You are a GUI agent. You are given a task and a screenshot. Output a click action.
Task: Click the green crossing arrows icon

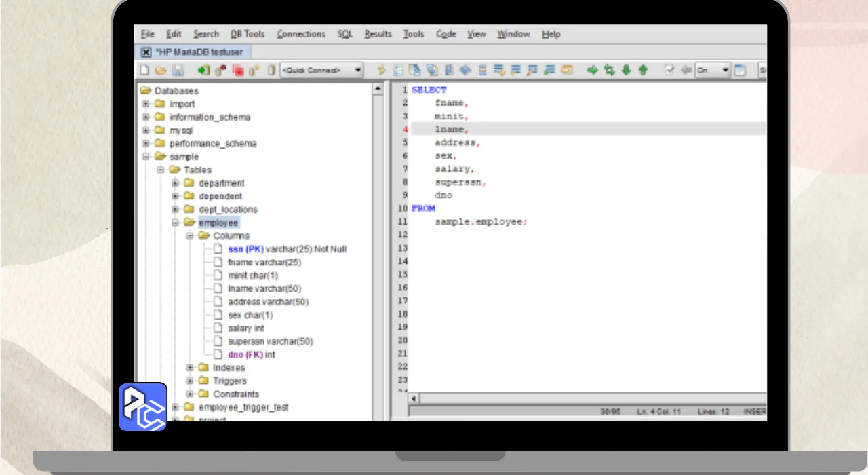609,70
